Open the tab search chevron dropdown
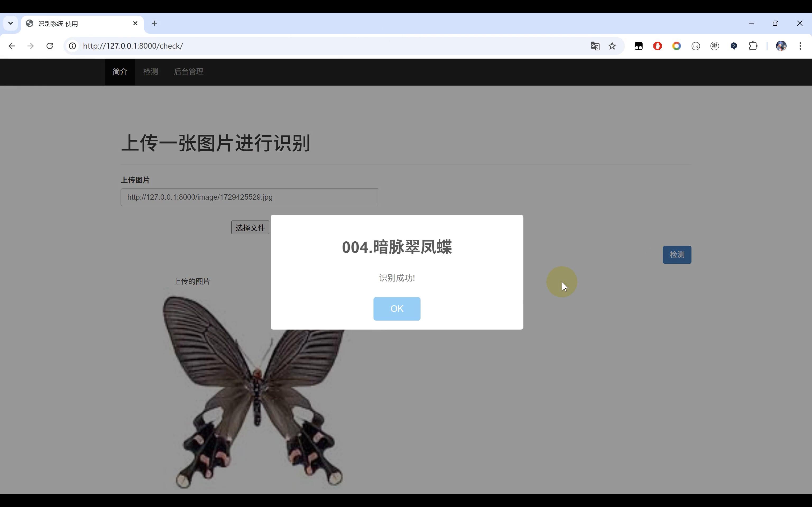Screen dimensions: 812x507 (10, 23)
